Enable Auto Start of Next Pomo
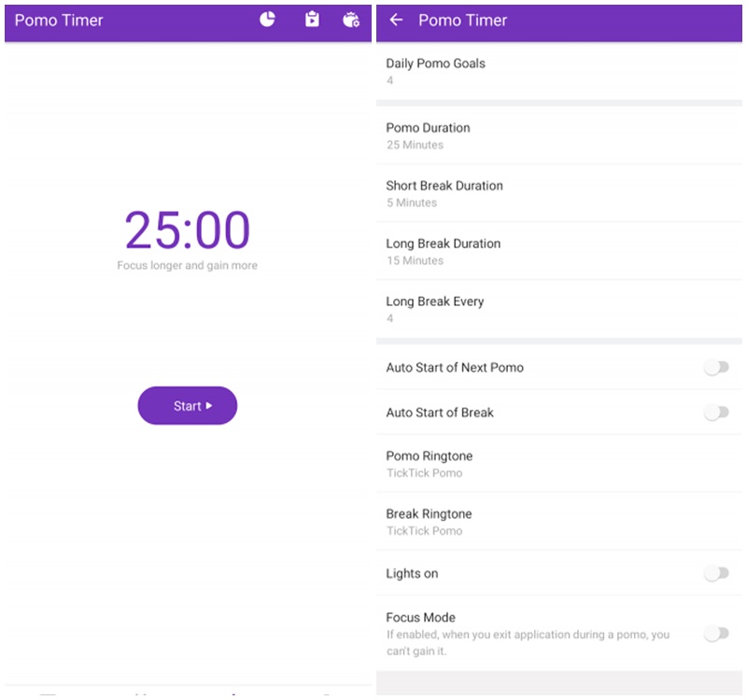This screenshot has height=700, width=747. [x=716, y=368]
